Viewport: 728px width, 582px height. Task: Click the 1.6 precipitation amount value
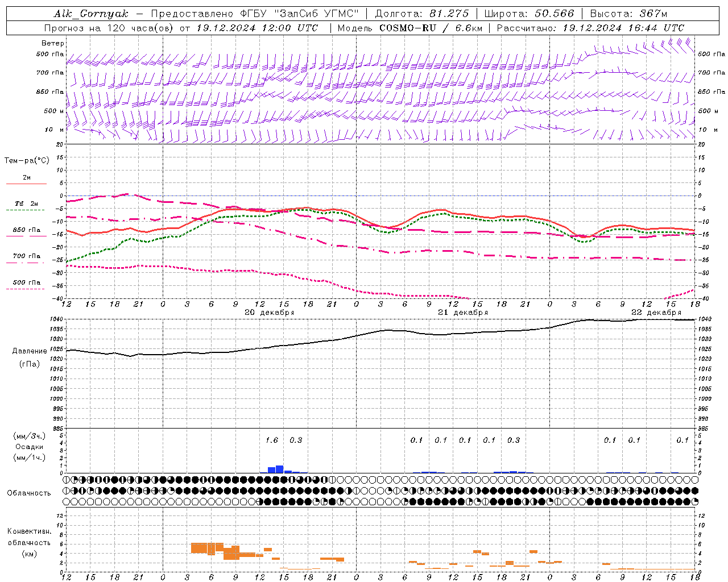coord(272,440)
